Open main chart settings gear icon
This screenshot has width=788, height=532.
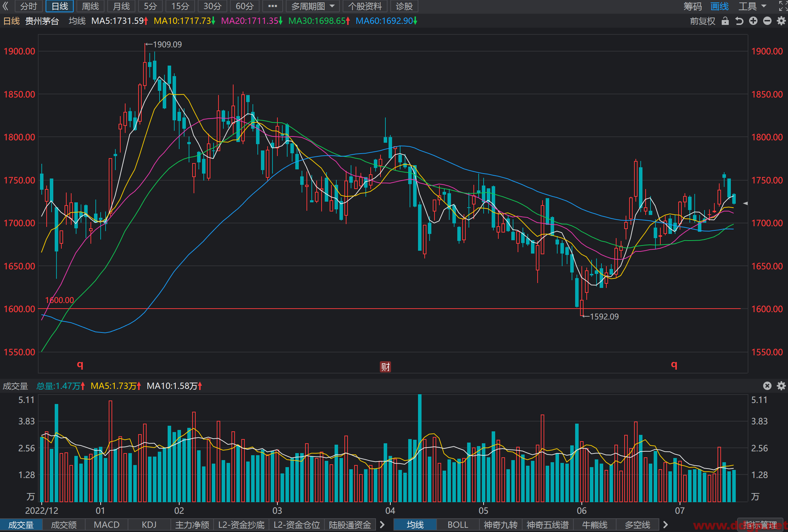click(x=781, y=21)
